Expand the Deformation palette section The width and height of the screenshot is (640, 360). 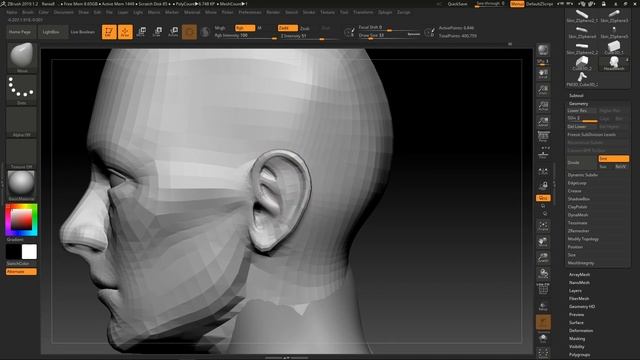[x=581, y=331]
